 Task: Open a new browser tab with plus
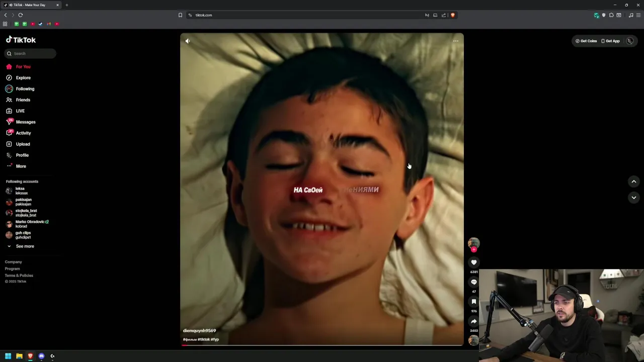click(x=66, y=5)
